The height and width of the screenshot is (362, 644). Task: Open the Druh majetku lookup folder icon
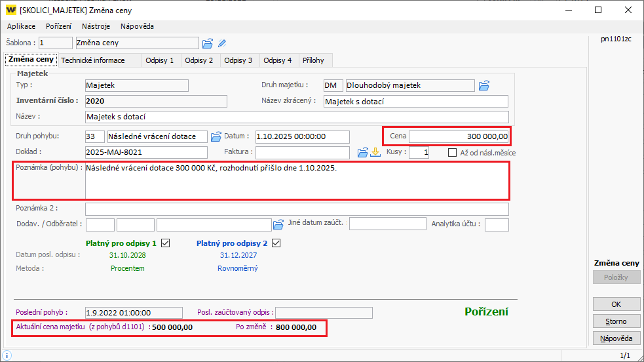click(484, 85)
